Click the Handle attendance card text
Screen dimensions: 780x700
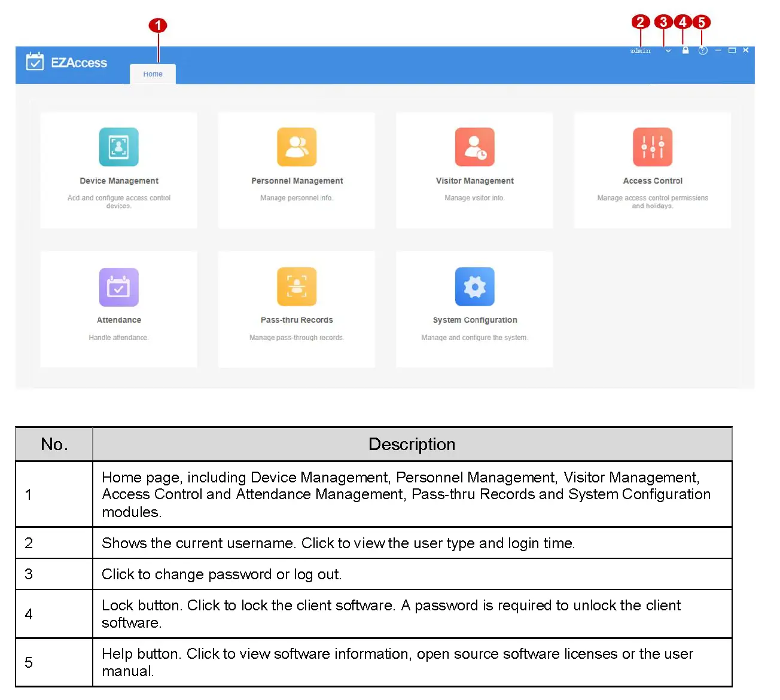click(118, 337)
